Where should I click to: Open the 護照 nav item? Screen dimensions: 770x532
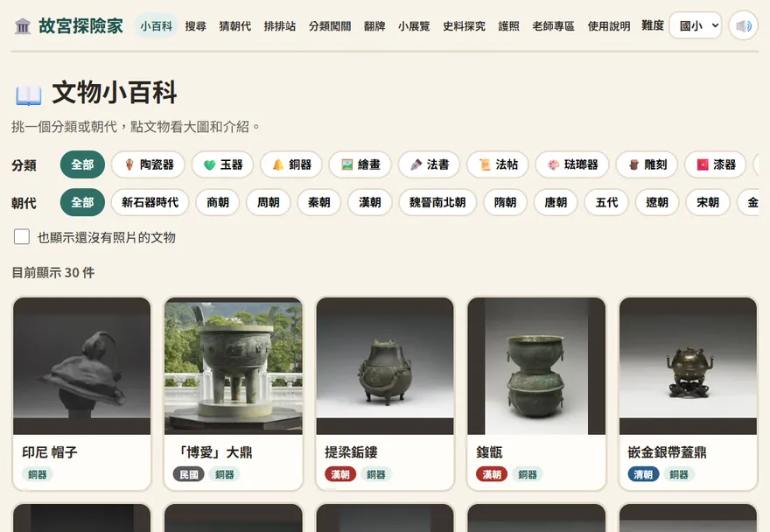508,26
